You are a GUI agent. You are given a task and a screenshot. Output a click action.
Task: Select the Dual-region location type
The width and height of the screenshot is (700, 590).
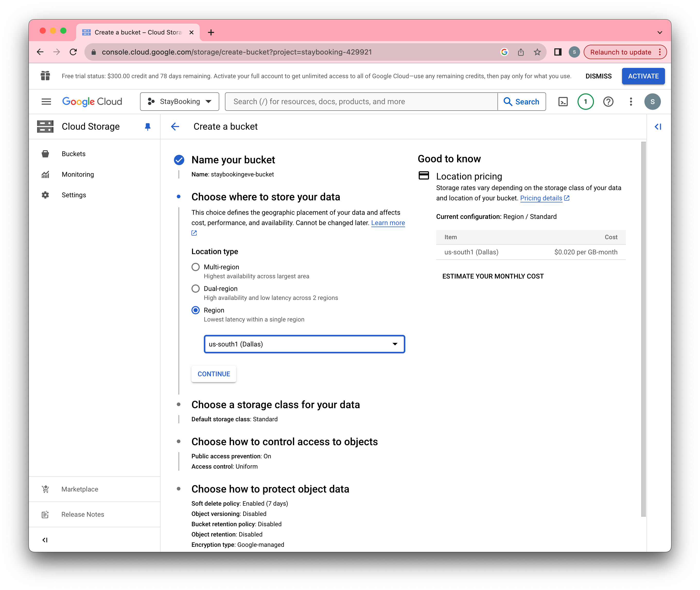(195, 288)
